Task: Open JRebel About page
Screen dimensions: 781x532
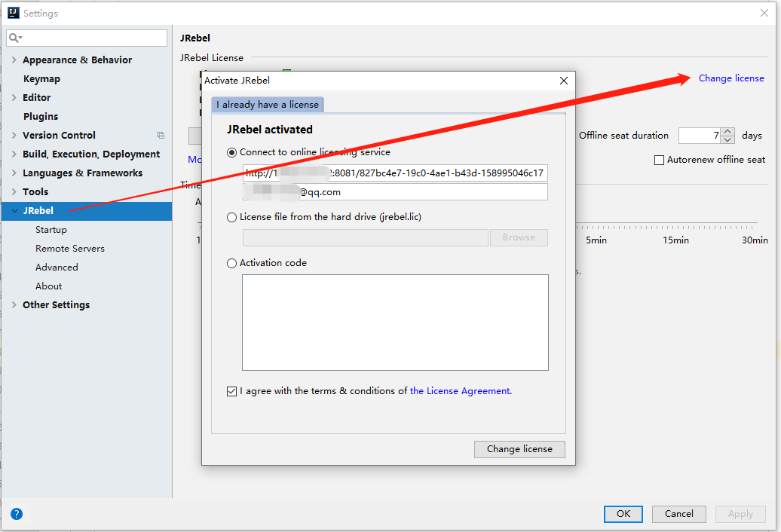Action: click(x=49, y=286)
